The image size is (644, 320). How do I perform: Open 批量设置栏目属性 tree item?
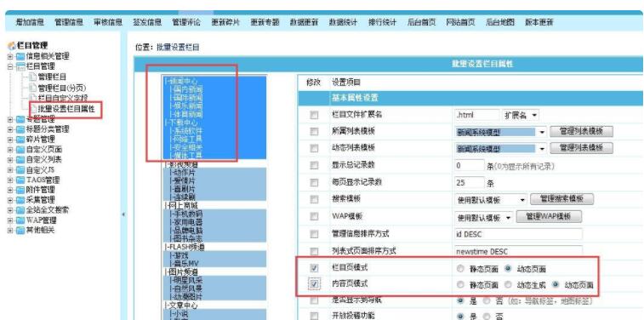click(66, 109)
